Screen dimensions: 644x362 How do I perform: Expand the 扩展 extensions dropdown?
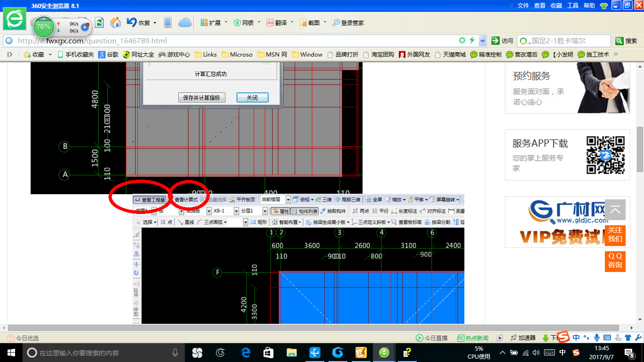226,23
